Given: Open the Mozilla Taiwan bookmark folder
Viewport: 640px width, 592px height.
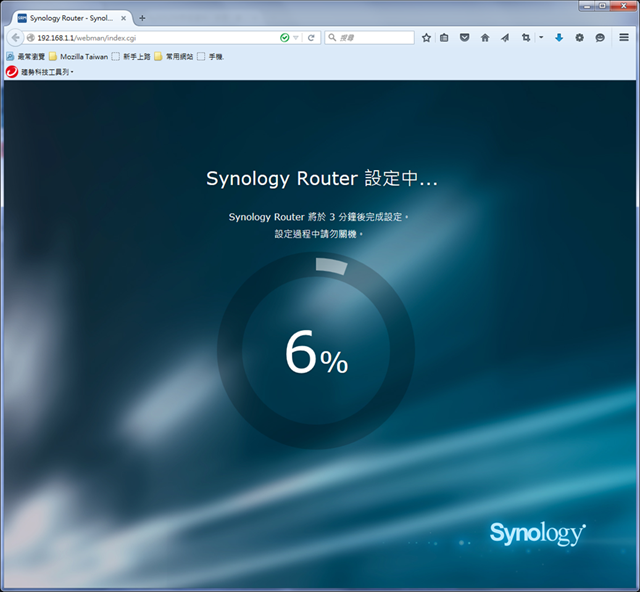Looking at the screenshot, I should pos(78,57).
